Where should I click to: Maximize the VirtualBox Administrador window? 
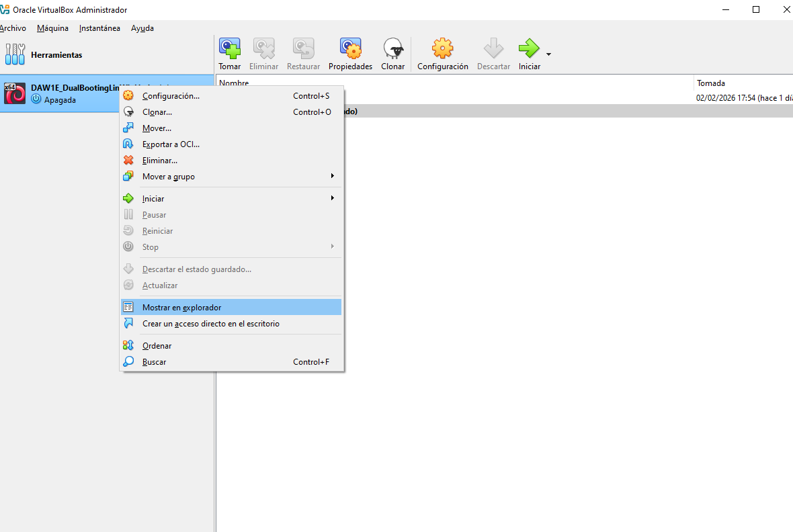tap(756, 9)
